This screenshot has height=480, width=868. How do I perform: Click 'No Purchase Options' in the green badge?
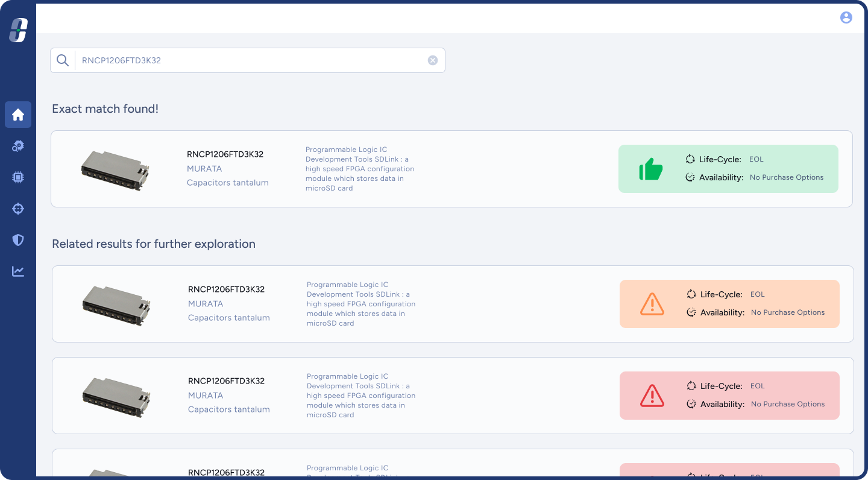point(787,177)
